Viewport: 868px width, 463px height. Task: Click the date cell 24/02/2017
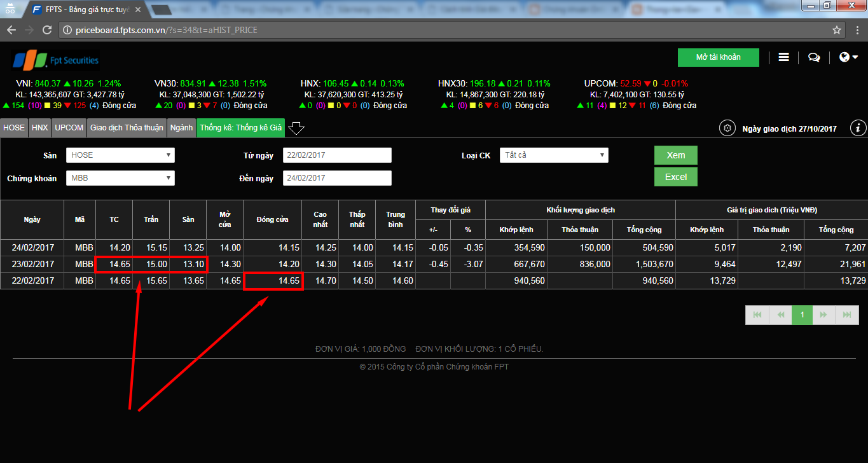click(x=32, y=247)
